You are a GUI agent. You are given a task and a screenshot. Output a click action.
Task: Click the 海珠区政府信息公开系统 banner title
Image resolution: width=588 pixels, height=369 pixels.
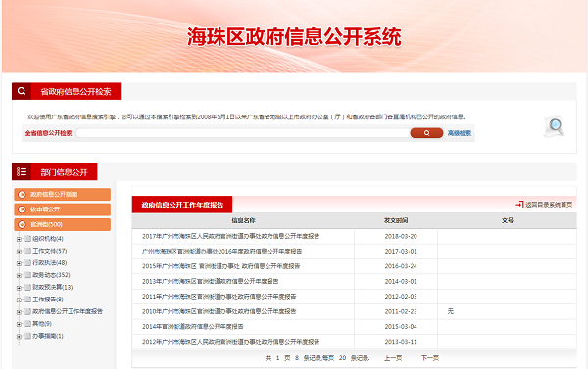(294, 37)
